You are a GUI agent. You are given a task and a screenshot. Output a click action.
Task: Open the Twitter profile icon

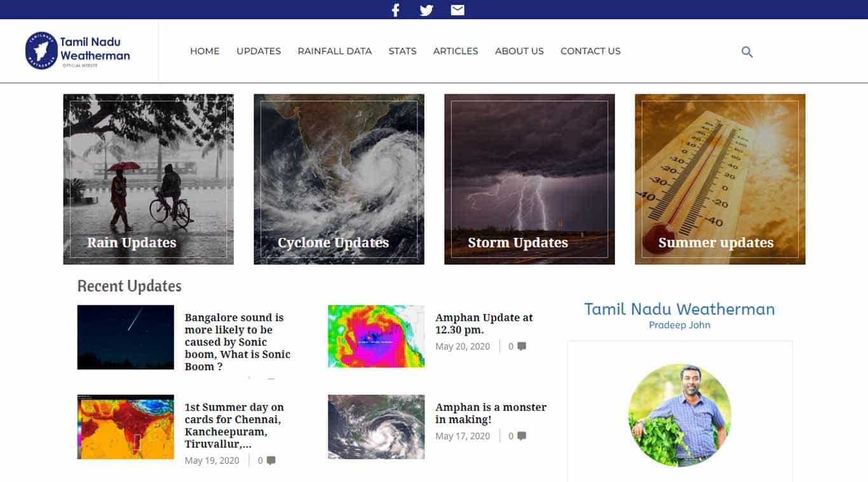click(426, 10)
